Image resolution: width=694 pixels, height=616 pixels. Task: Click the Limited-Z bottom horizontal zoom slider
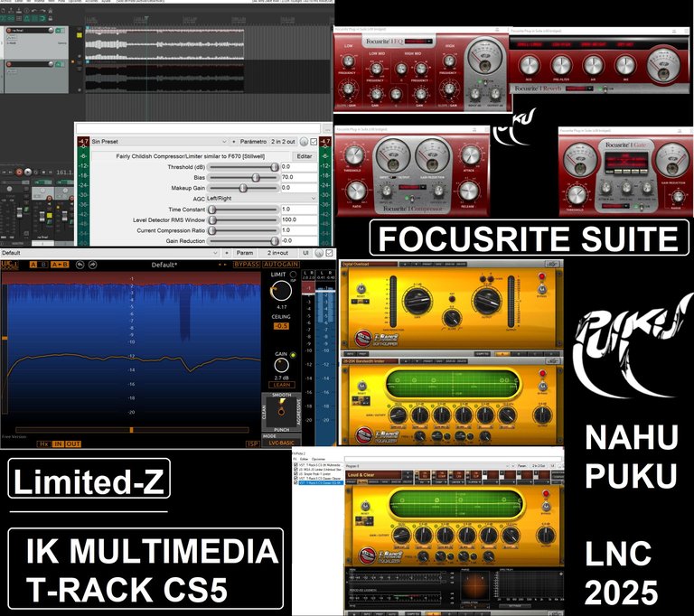tap(132, 430)
